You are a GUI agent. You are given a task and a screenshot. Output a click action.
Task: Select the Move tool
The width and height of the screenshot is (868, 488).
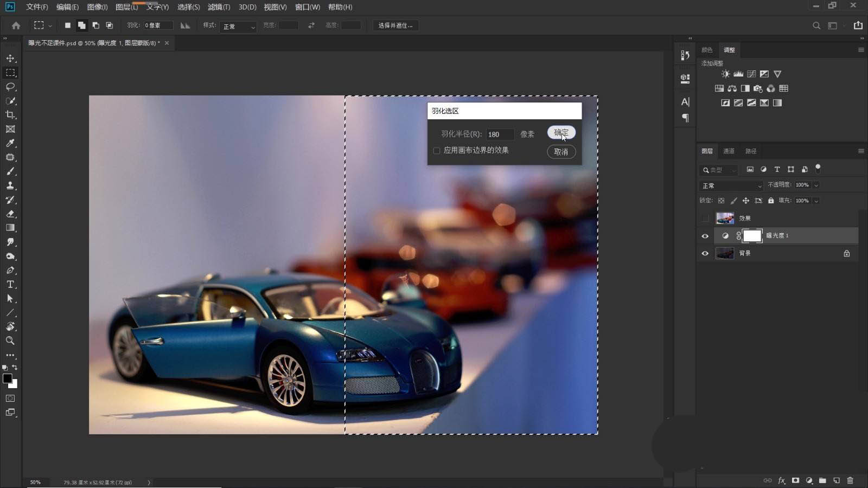(x=10, y=58)
